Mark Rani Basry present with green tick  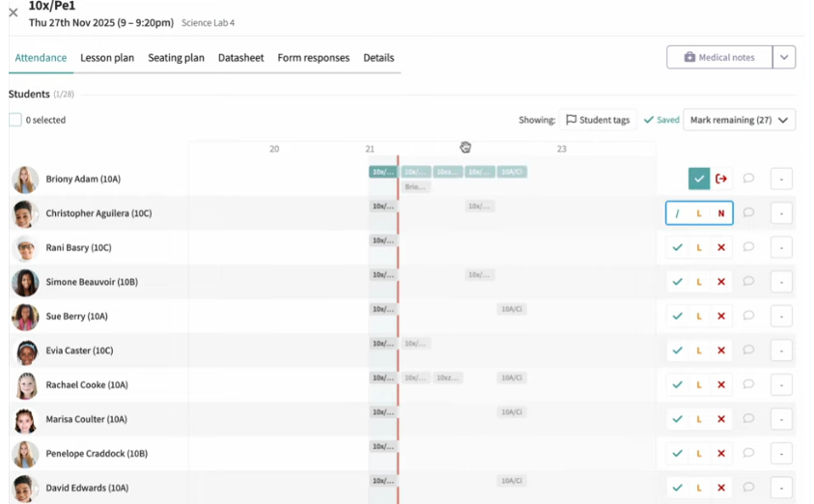tap(677, 248)
